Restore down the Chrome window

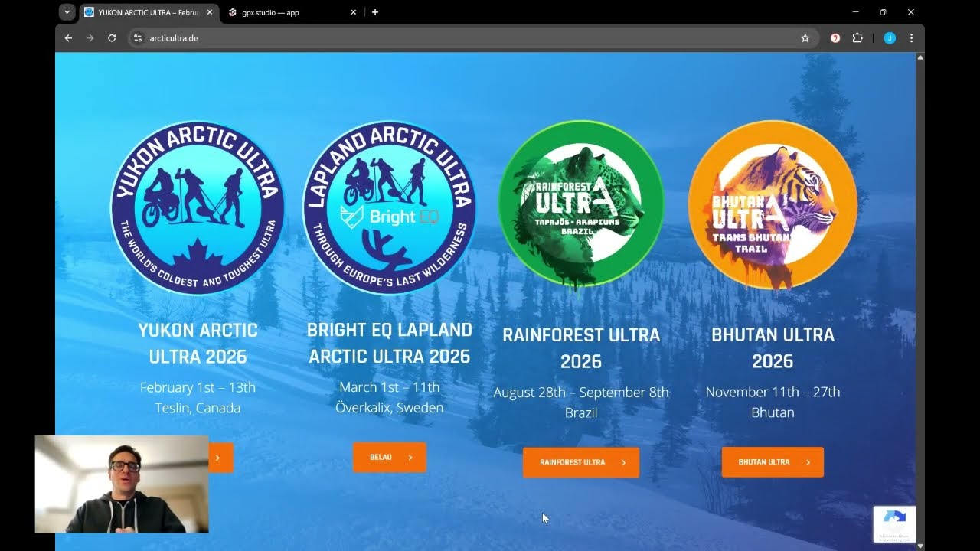[x=883, y=12]
